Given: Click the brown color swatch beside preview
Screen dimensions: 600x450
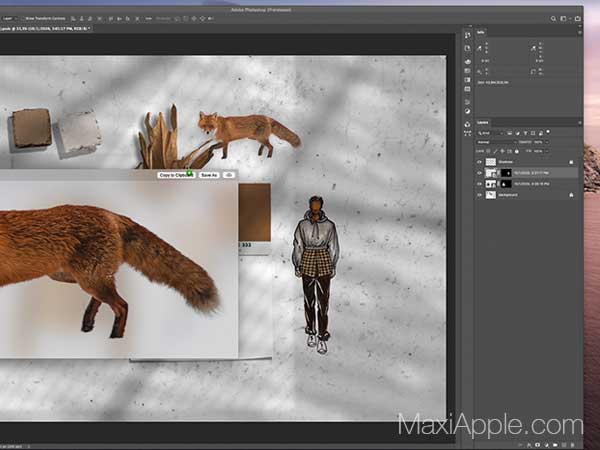Looking at the screenshot, I should click(255, 212).
